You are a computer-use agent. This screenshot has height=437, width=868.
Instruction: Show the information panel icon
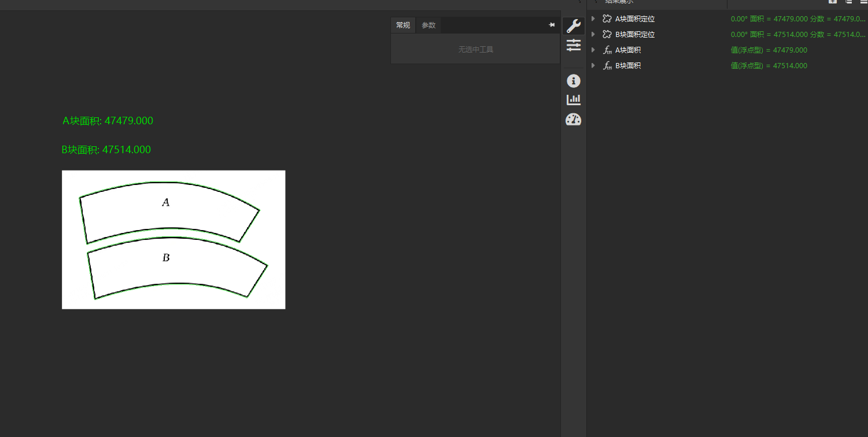coord(573,81)
